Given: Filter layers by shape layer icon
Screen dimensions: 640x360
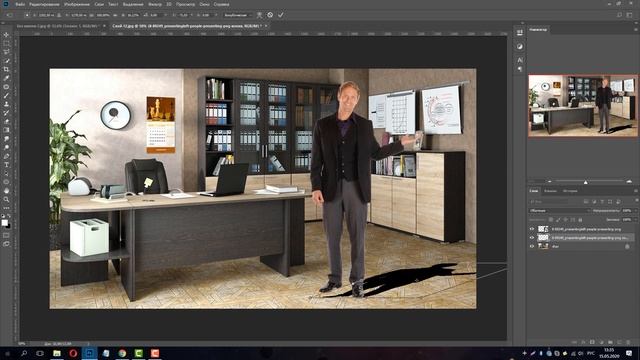Looking at the screenshot, I should coord(610,202).
